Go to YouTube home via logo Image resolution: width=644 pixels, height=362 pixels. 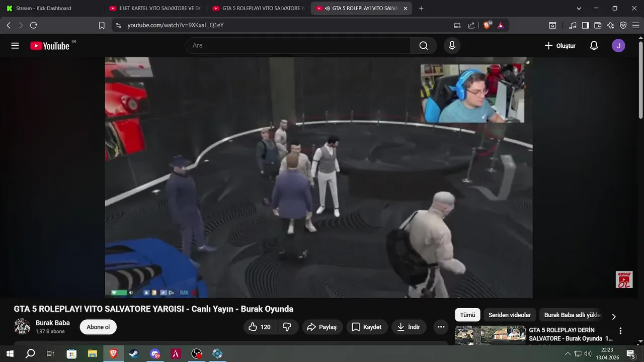pyautogui.click(x=49, y=46)
